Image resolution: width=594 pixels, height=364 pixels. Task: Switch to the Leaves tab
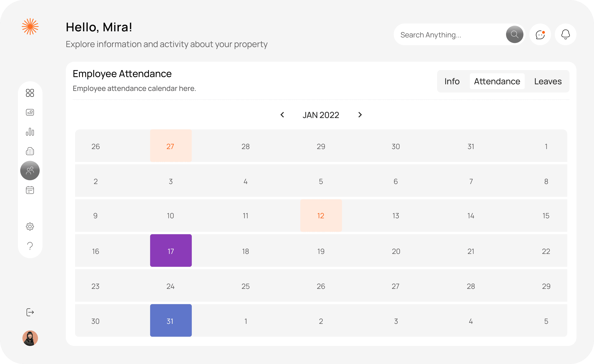[548, 81]
